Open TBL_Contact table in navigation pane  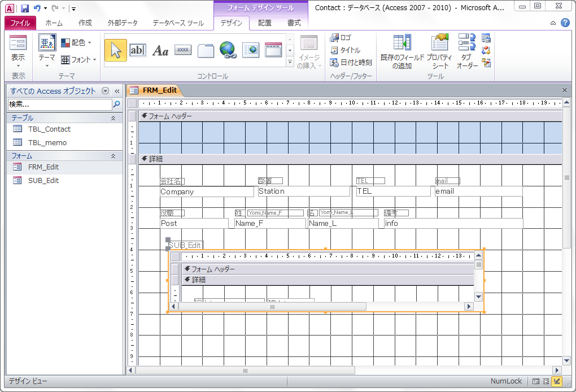tap(64, 129)
